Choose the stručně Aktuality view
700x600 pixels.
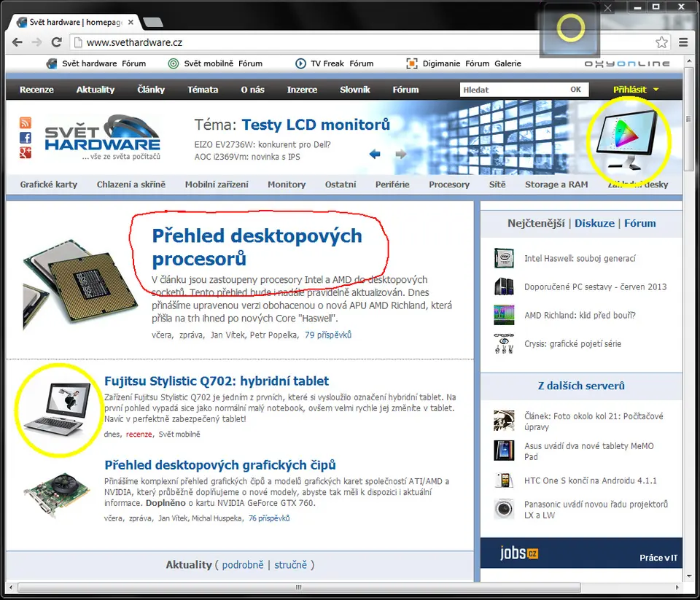tap(291, 565)
